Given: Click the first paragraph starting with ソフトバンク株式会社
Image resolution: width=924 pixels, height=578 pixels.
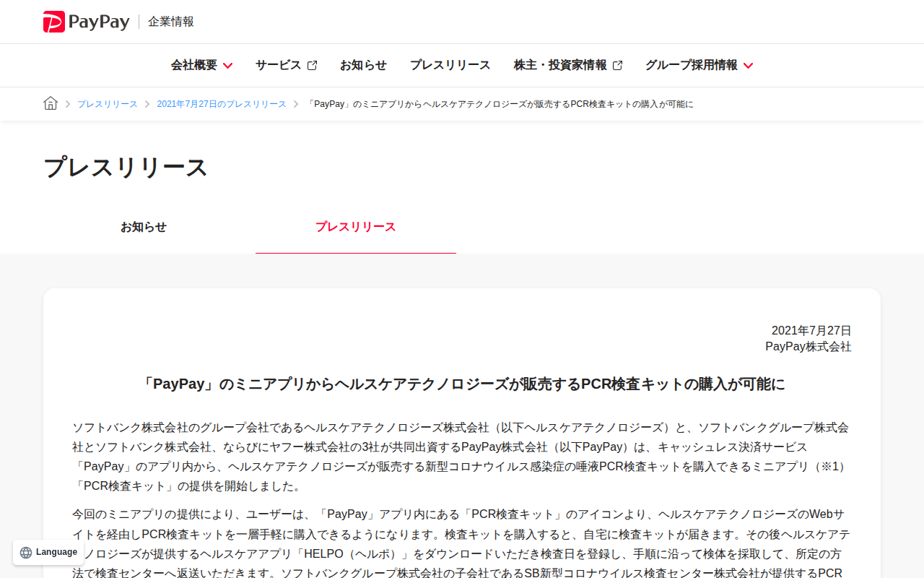Looking at the screenshot, I should [x=462, y=457].
